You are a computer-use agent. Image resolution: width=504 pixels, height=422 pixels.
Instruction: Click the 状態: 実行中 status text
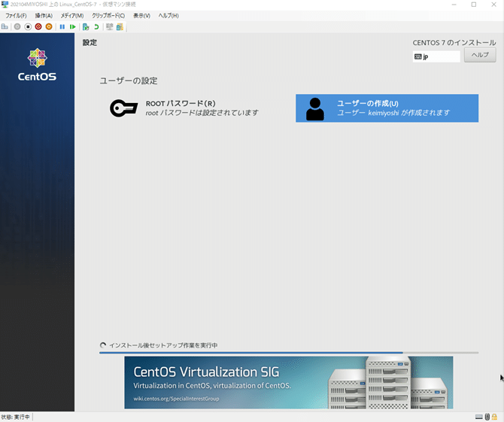(16, 417)
